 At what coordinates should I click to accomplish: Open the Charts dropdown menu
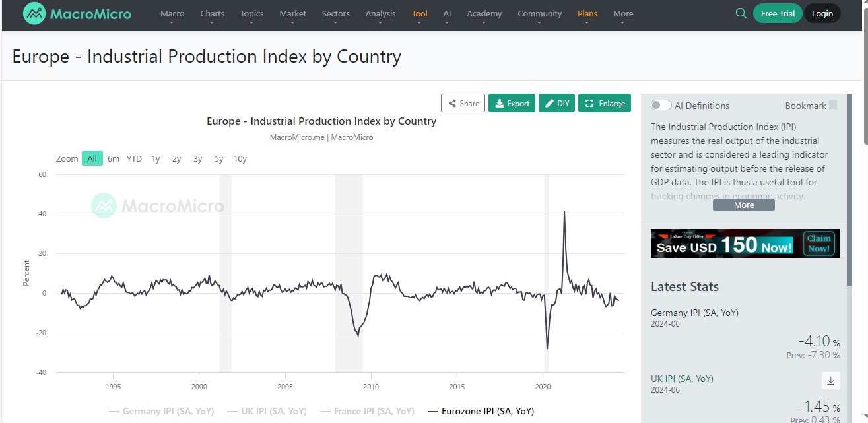212,14
